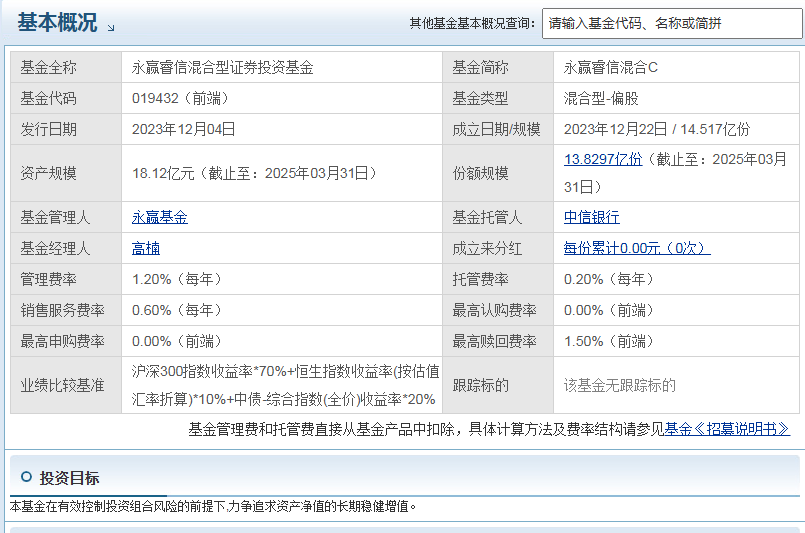Select the benchmark text starting 沪深300指数收益率

[285, 385]
